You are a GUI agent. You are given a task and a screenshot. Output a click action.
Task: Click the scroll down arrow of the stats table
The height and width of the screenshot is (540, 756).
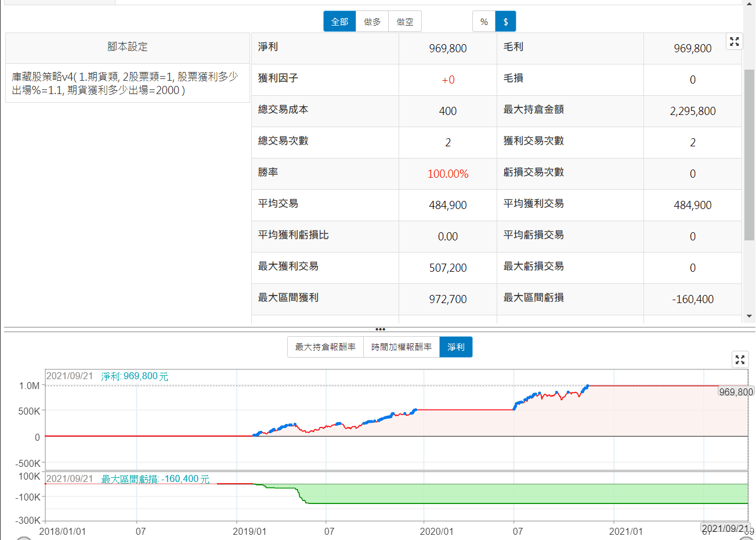[x=749, y=316]
